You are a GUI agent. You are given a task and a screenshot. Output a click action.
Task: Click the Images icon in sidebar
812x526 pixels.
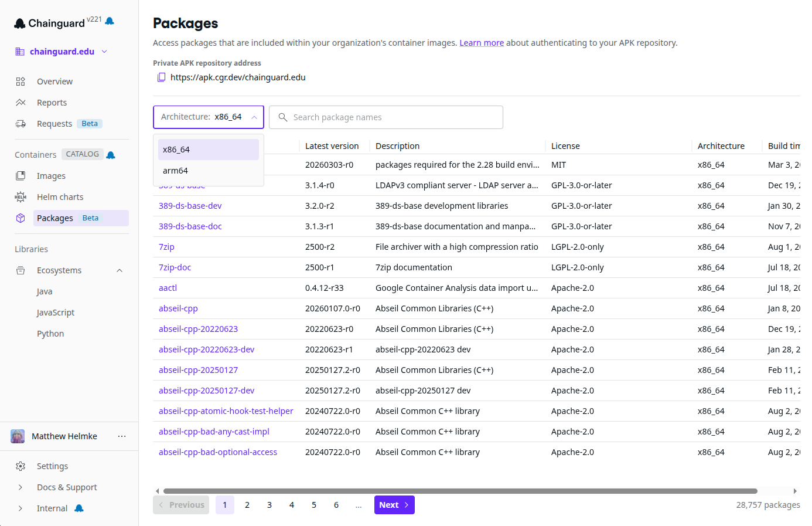tap(21, 176)
